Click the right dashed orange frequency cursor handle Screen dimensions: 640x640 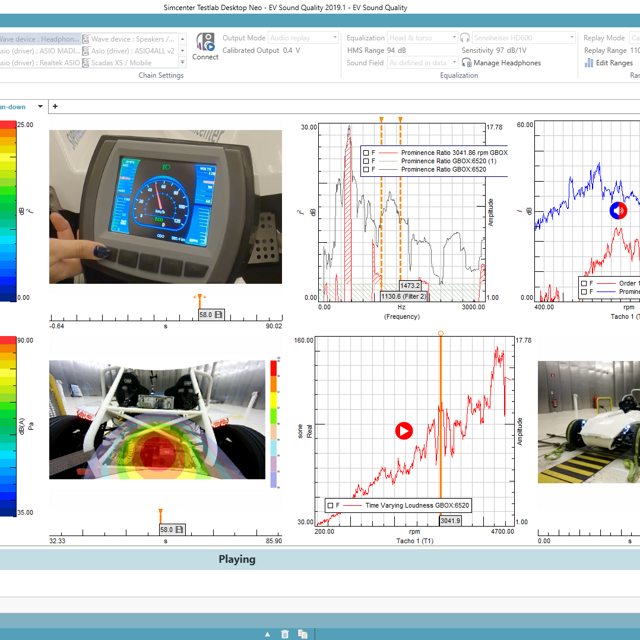(400, 120)
